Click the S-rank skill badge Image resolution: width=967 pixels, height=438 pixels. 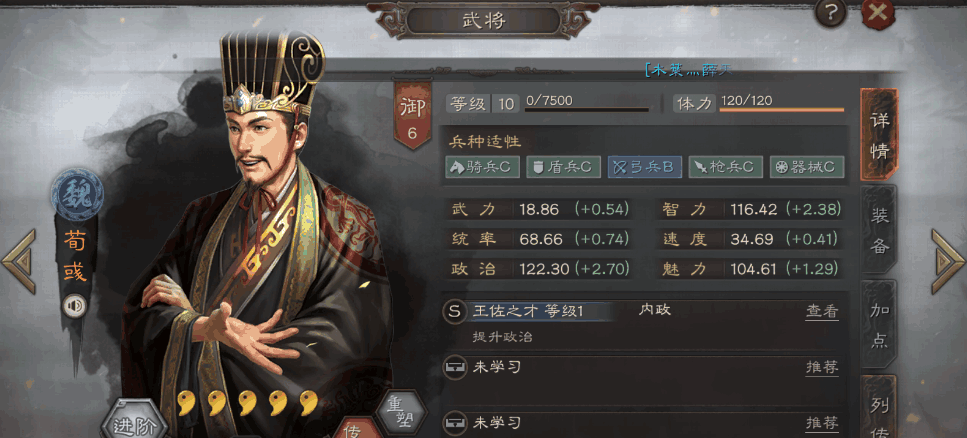[454, 312]
